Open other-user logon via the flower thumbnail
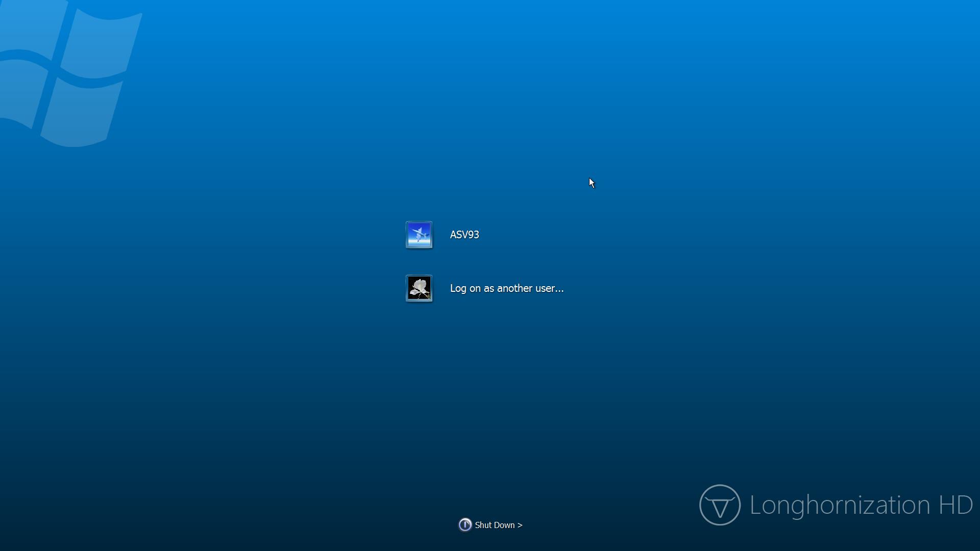Image resolution: width=980 pixels, height=551 pixels. pyautogui.click(x=419, y=288)
